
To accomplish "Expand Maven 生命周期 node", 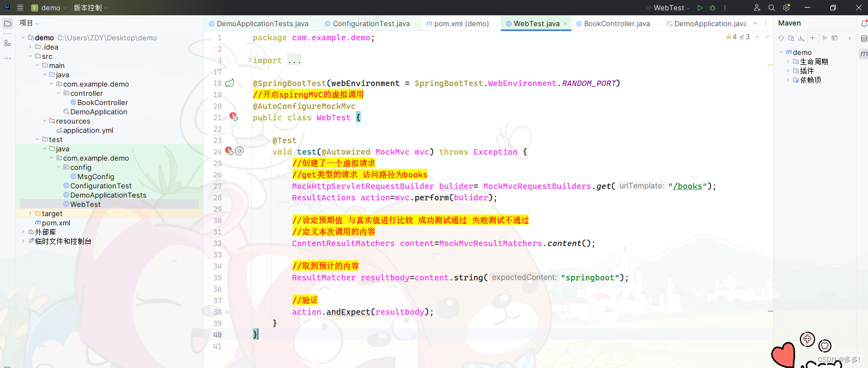I will click(788, 62).
